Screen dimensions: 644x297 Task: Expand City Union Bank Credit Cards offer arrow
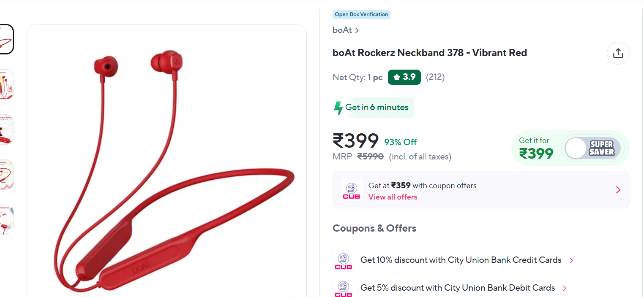pyautogui.click(x=571, y=260)
